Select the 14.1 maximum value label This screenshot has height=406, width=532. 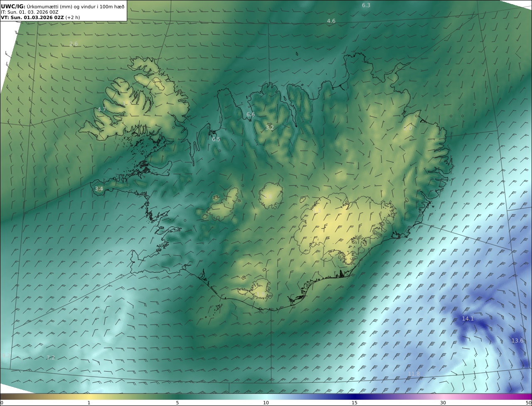pyautogui.click(x=468, y=319)
